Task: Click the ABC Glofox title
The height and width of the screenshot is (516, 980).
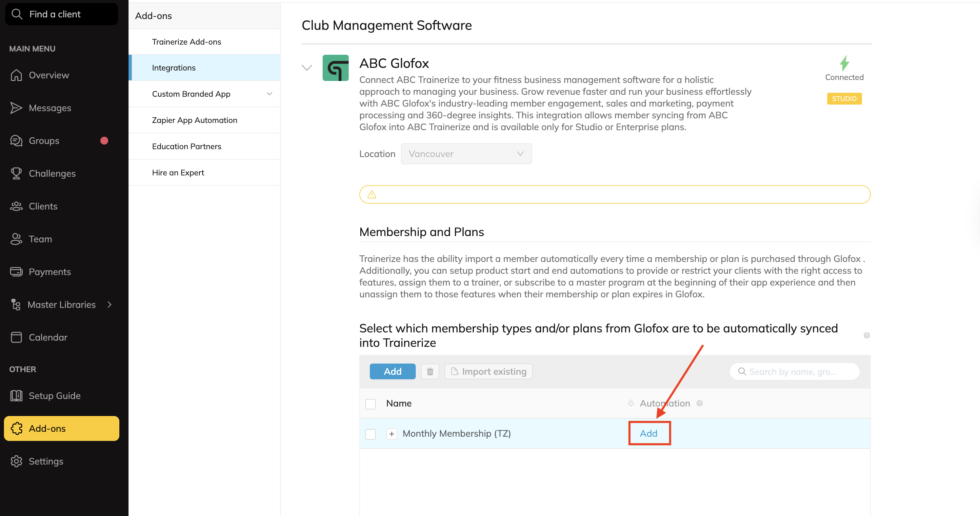Action: click(x=394, y=63)
